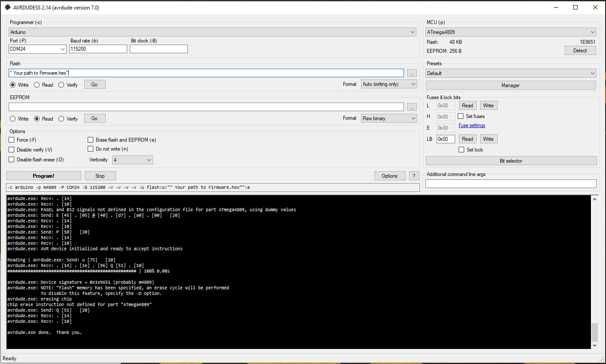Enable Erase flash and EEPROM (-e) checkbox

[x=90, y=140]
